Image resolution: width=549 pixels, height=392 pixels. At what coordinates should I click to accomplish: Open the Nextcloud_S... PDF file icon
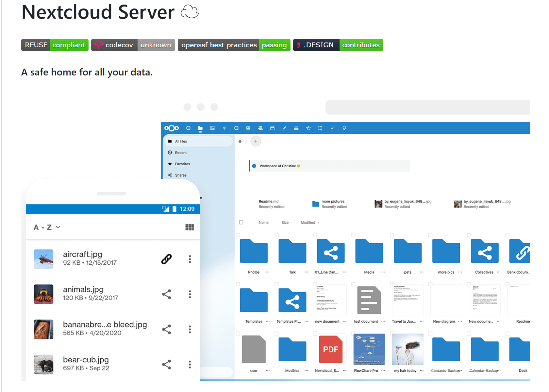pos(331,349)
